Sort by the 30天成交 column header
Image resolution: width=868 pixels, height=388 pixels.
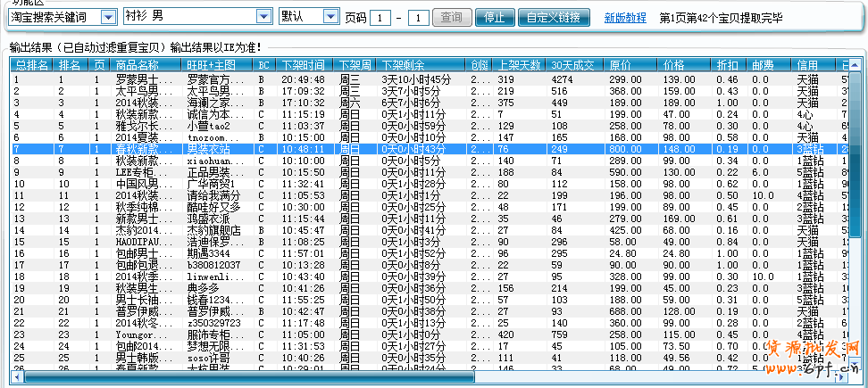pyautogui.click(x=572, y=65)
